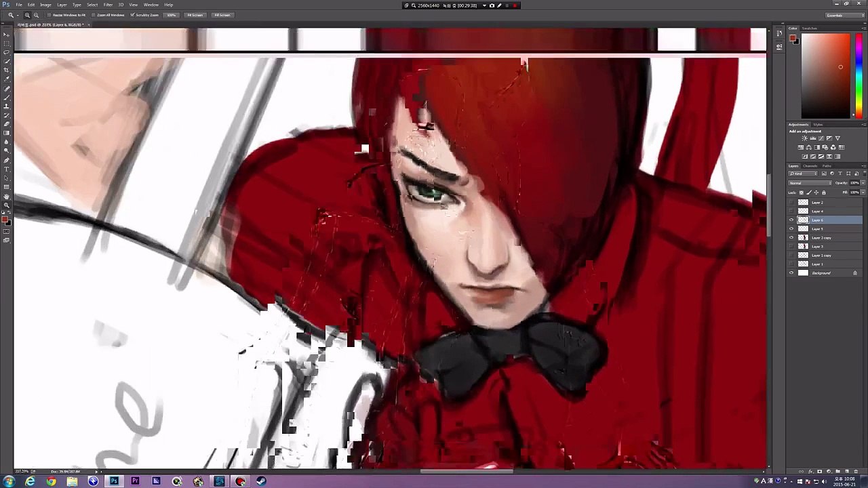The height and width of the screenshot is (488, 868).
Task: Add a Brightness/Contrast adjustment
Action: [805, 138]
